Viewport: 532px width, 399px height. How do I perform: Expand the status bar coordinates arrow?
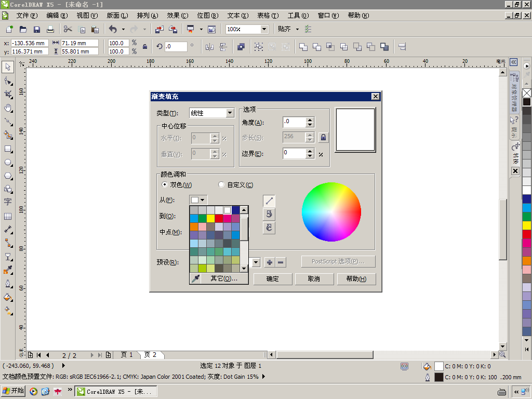[63, 366]
